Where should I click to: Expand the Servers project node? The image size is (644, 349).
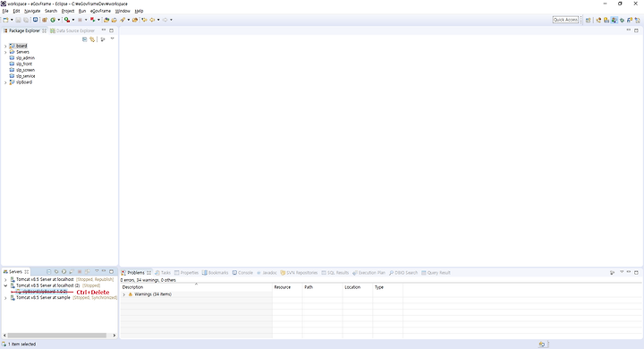point(5,52)
